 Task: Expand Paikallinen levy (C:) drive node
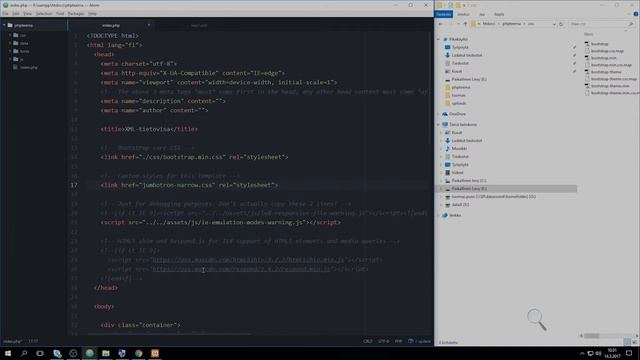click(x=441, y=180)
